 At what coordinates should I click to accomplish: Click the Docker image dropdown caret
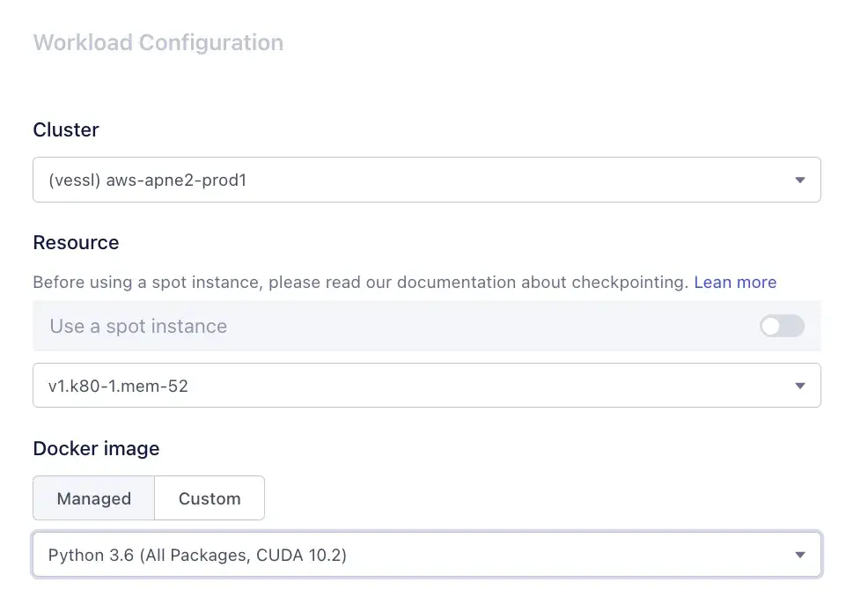tap(799, 555)
